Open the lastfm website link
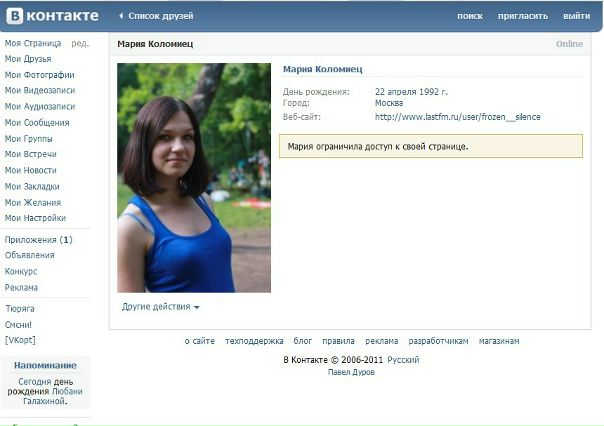This screenshot has height=426, width=604. click(x=457, y=117)
